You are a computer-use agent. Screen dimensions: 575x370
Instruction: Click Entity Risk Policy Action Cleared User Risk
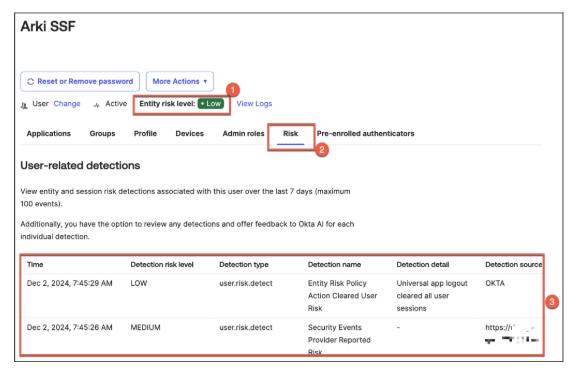(x=343, y=296)
